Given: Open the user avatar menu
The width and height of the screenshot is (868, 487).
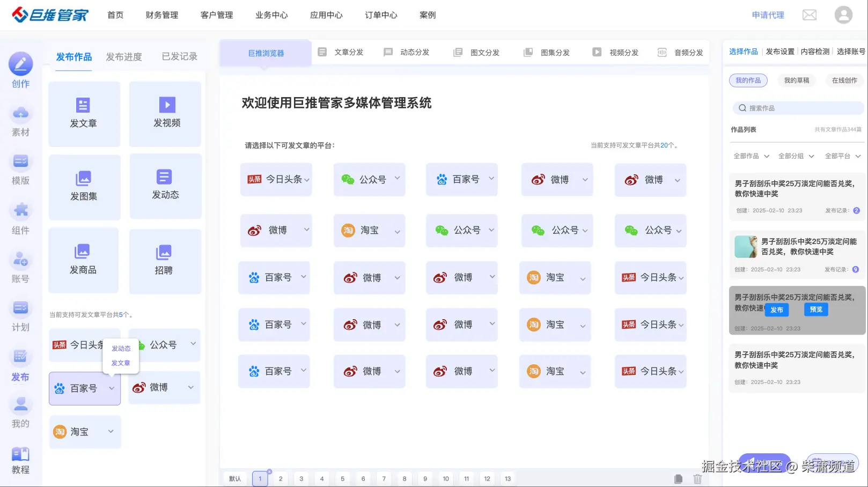Looking at the screenshot, I should tap(843, 14).
